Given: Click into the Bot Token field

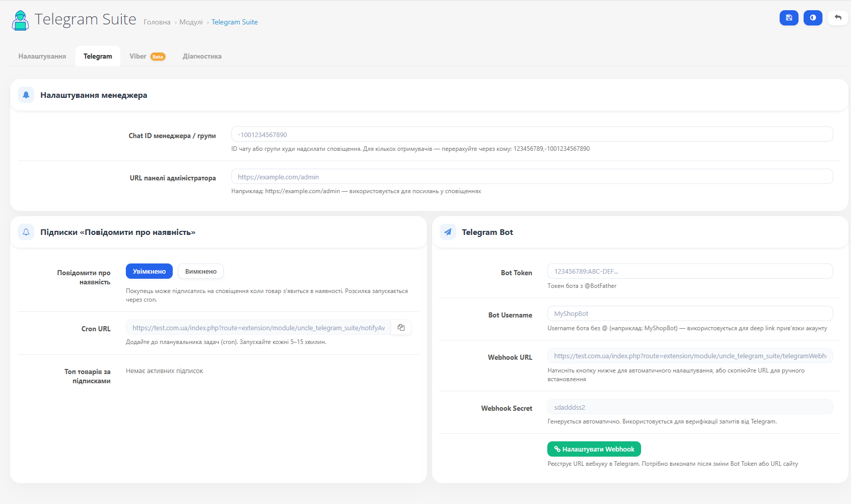Looking at the screenshot, I should pyautogui.click(x=690, y=271).
